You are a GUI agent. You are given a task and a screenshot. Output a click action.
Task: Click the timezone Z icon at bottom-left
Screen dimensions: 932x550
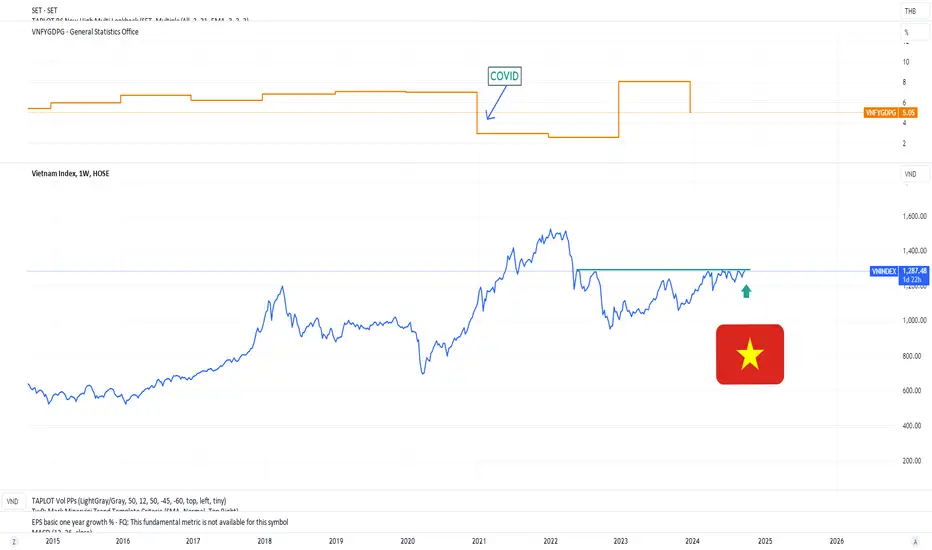(14, 542)
